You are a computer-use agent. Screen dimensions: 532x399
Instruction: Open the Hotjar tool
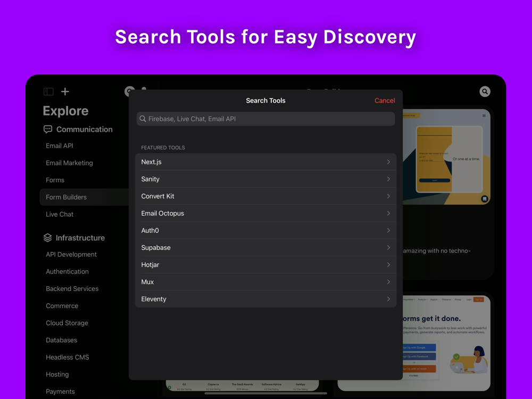pyautogui.click(x=265, y=264)
